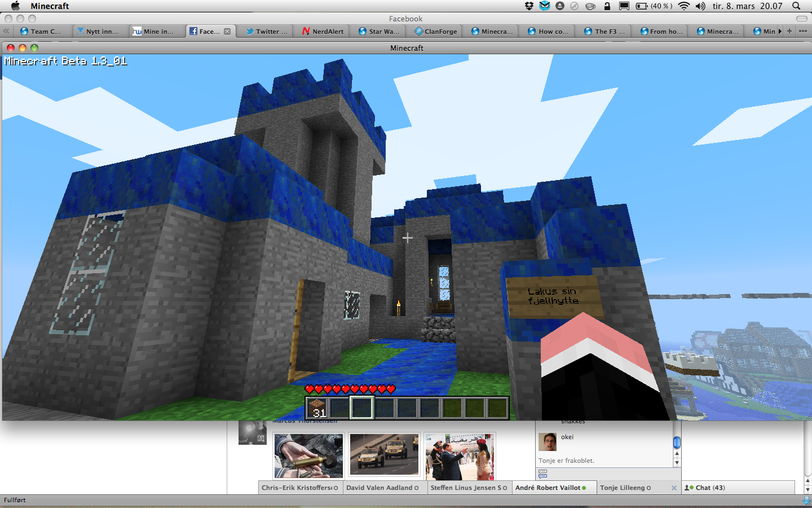Open the military jeeps photo thumbnail
The height and width of the screenshot is (508, 812).
pos(384,455)
